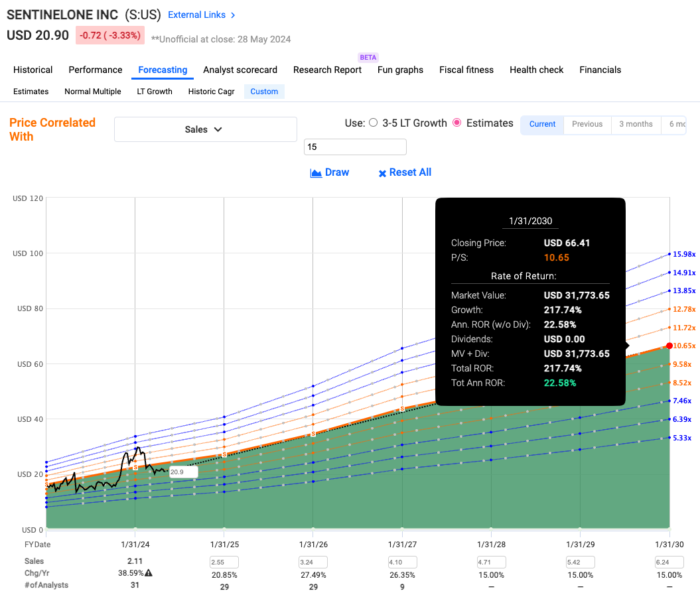The width and height of the screenshot is (700, 591).
Task: Select the Forecasting tab
Action: coord(163,70)
